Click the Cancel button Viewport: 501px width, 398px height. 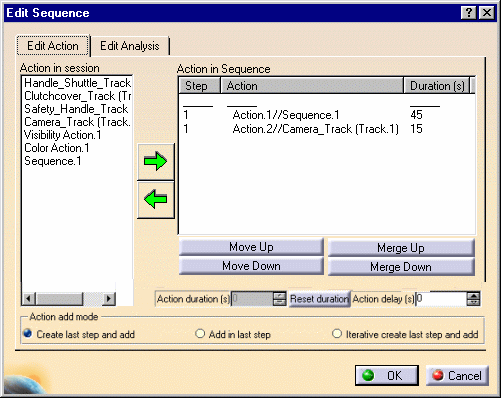click(457, 376)
